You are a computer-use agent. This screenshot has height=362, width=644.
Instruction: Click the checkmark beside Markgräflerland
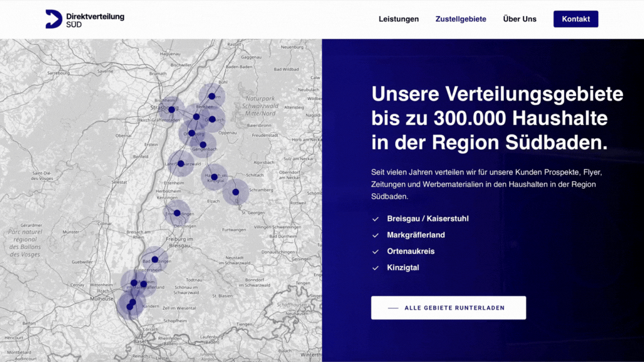coord(376,235)
